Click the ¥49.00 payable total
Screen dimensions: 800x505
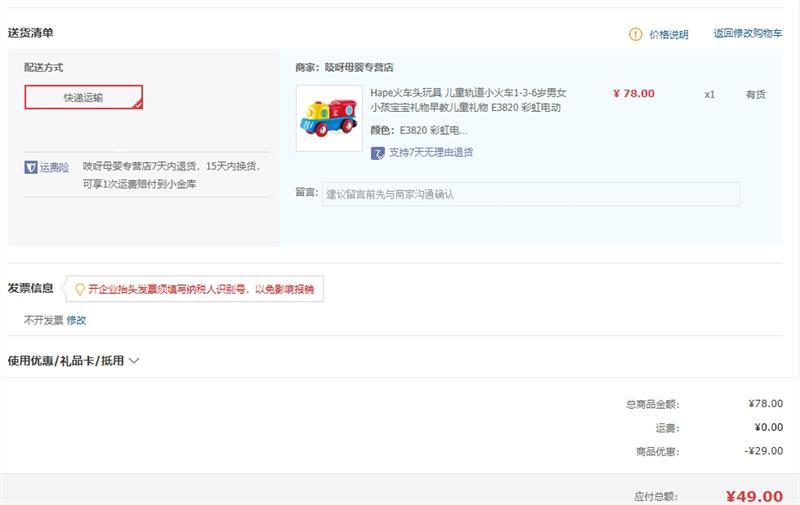(x=753, y=495)
